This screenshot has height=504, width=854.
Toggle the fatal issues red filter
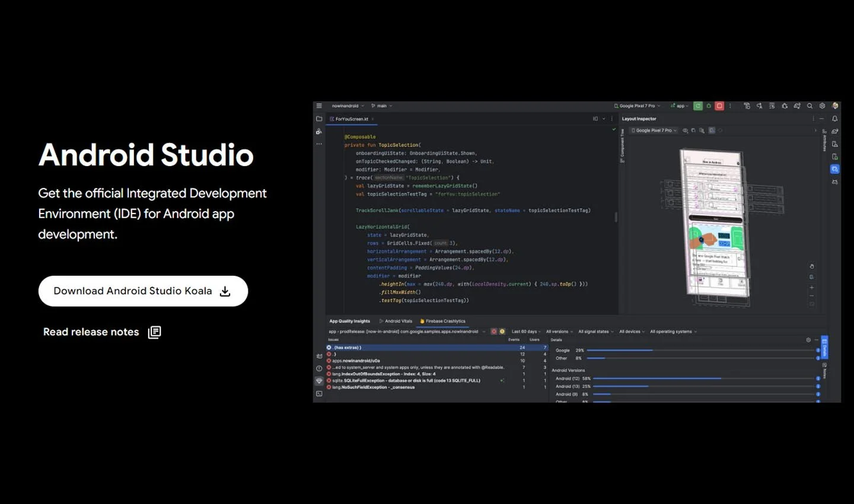pyautogui.click(x=493, y=331)
